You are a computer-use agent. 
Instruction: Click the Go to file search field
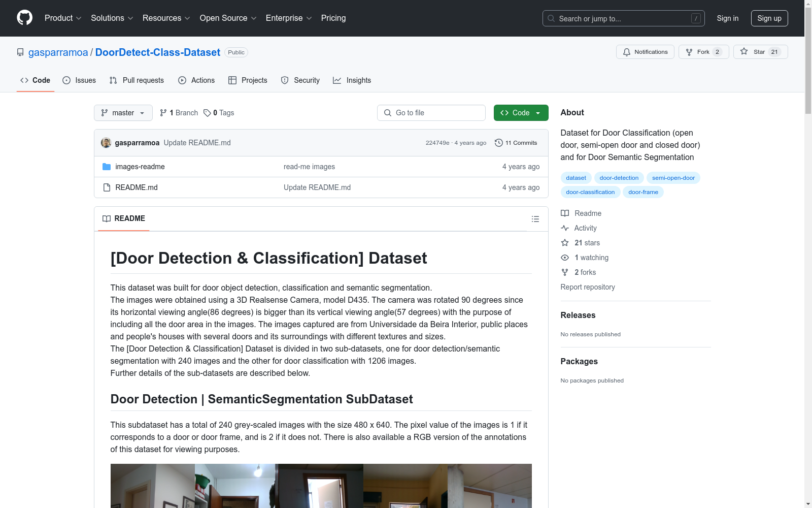[431, 113]
